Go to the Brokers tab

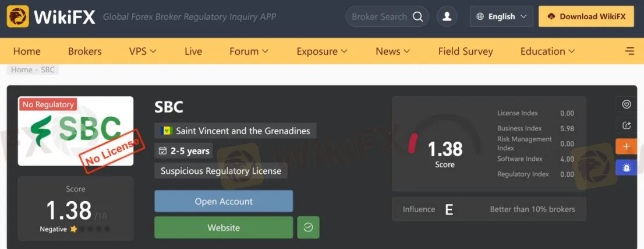[x=84, y=51]
